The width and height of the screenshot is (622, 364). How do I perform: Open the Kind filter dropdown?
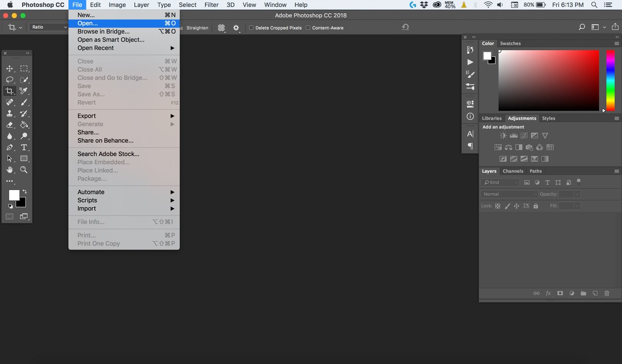click(x=500, y=182)
